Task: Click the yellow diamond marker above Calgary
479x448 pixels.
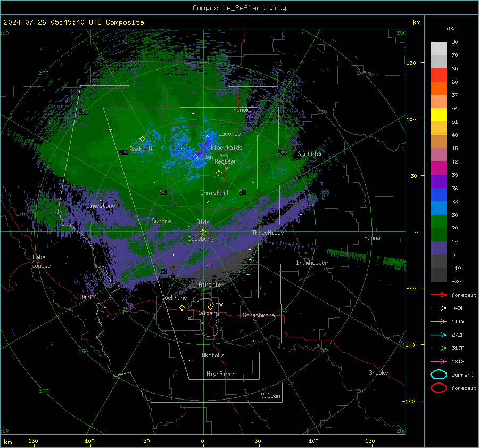Action: tap(210, 307)
